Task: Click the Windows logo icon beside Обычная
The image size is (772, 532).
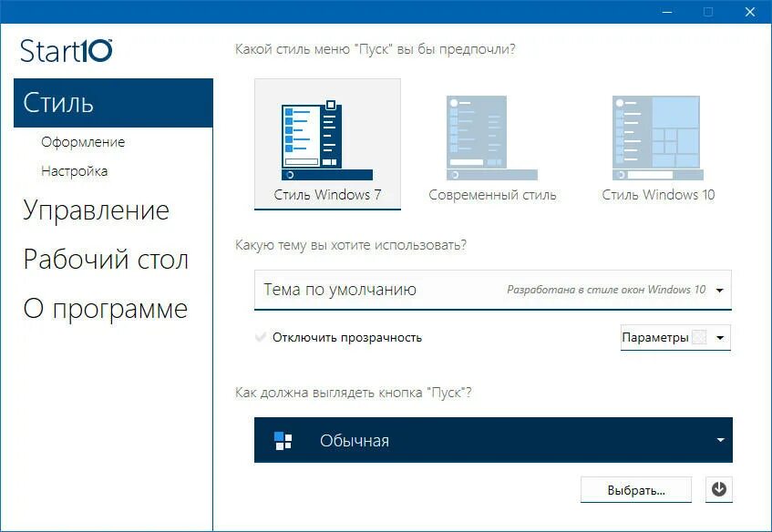Action: point(284,439)
